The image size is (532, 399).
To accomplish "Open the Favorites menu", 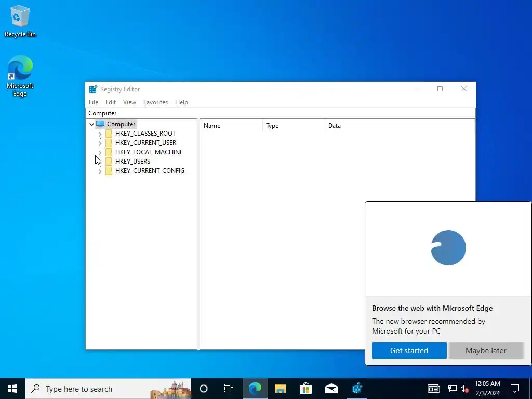I will pyautogui.click(x=155, y=102).
